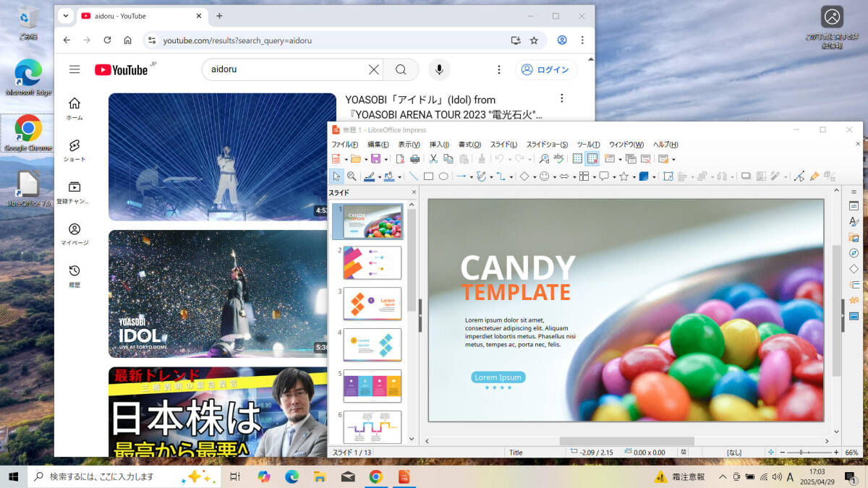Click the ログイン button on YouTube
This screenshot has width=868, height=488.
tap(546, 69)
